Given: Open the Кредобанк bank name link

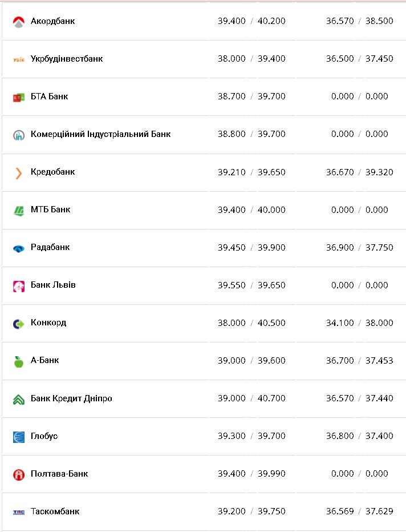Looking at the screenshot, I should tap(52, 172).
